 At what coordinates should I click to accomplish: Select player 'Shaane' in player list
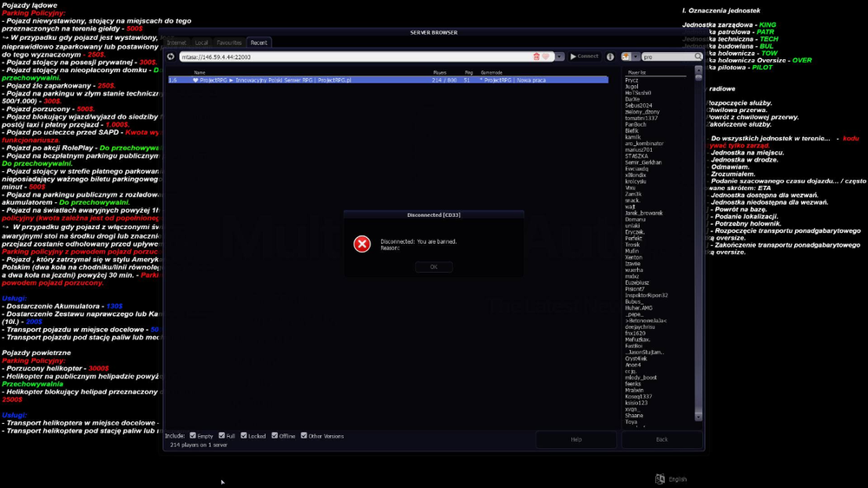[x=634, y=415]
